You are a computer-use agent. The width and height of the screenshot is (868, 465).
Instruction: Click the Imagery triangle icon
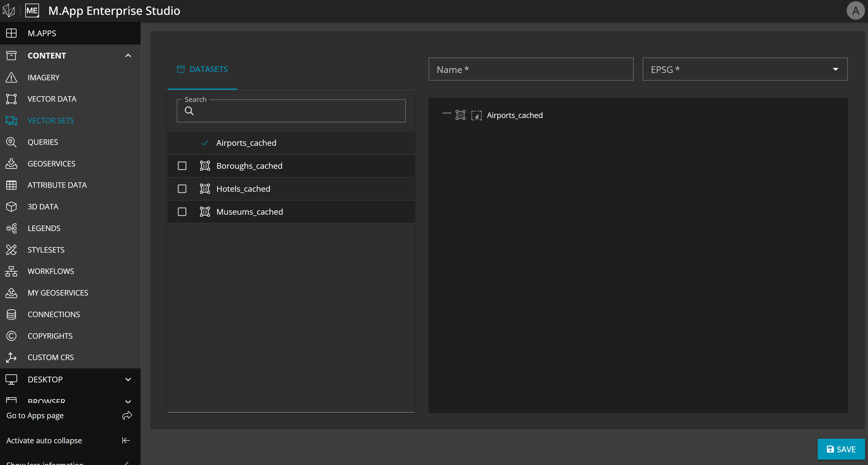click(11, 77)
